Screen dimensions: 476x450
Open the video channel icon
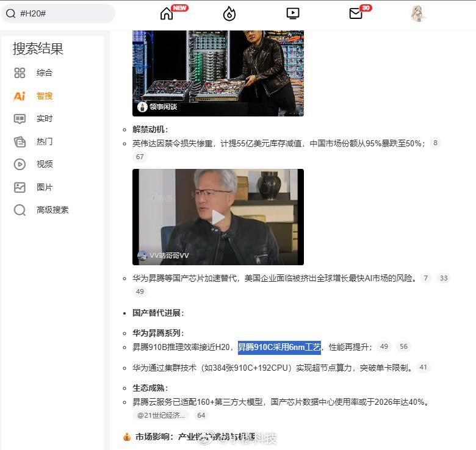[x=293, y=13]
